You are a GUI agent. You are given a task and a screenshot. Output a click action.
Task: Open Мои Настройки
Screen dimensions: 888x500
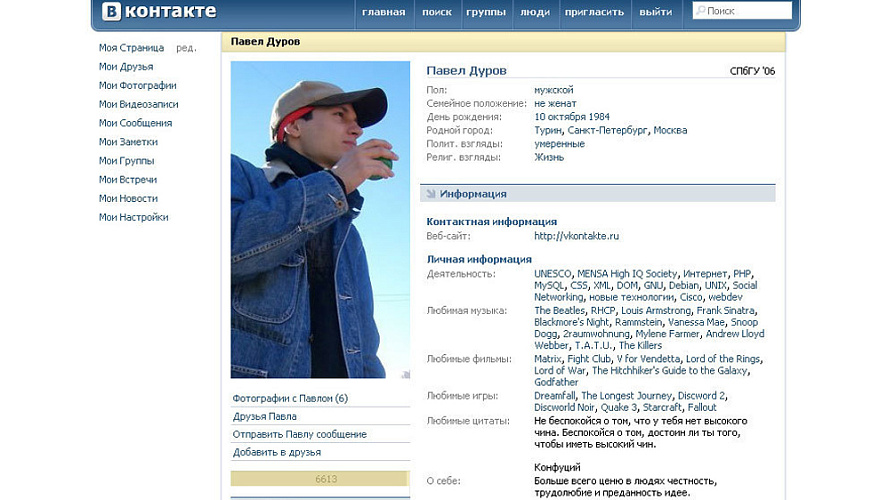[x=133, y=217]
